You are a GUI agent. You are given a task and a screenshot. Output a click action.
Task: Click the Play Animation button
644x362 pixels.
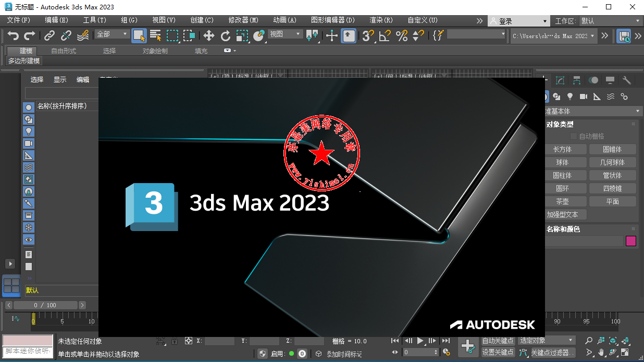[x=420, y=341]
